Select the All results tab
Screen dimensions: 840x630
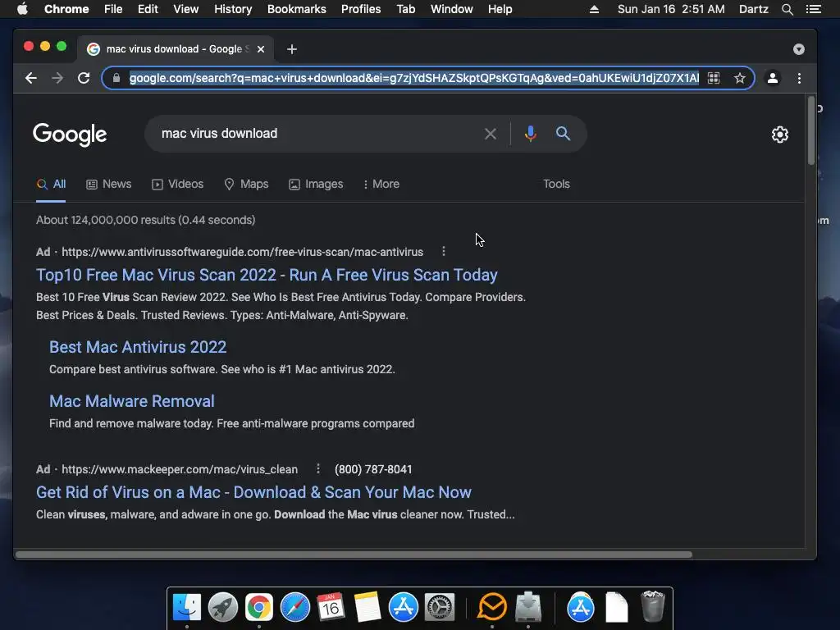(51, 185)
